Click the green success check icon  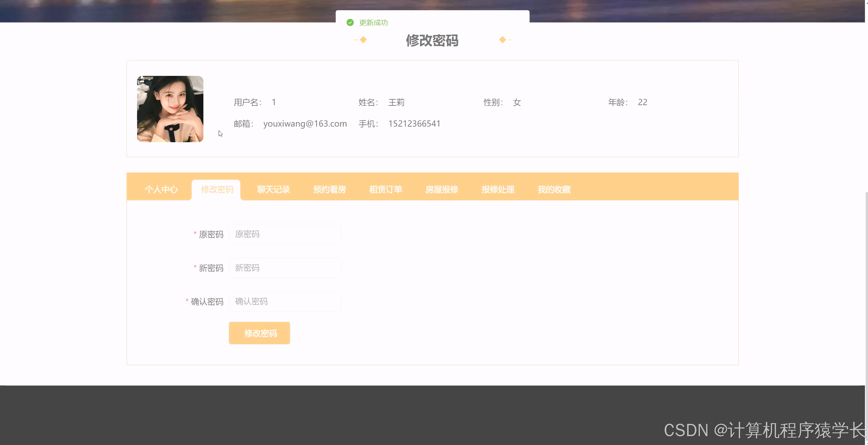pos(350,22)
